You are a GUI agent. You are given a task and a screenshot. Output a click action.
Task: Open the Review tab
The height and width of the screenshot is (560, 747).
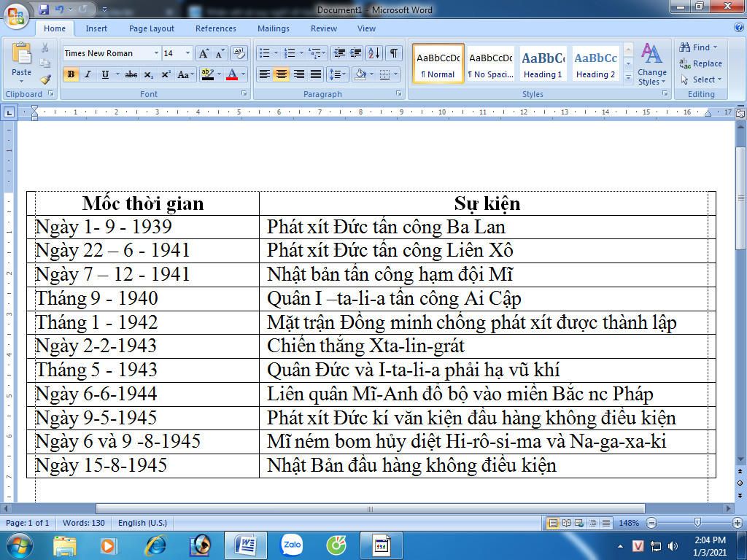coord(324,28)
